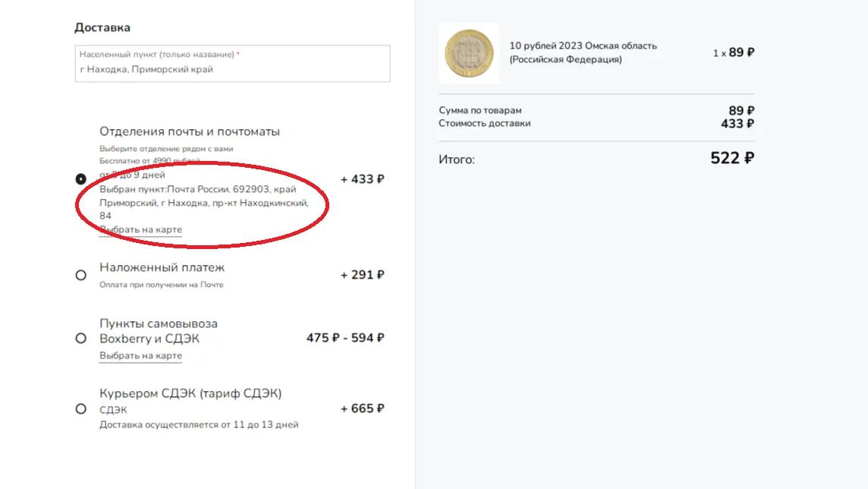The image size is (868, 489).
Task: Click the + 291 ₽ cash-on-delivery price
Action: coord(362,275)
